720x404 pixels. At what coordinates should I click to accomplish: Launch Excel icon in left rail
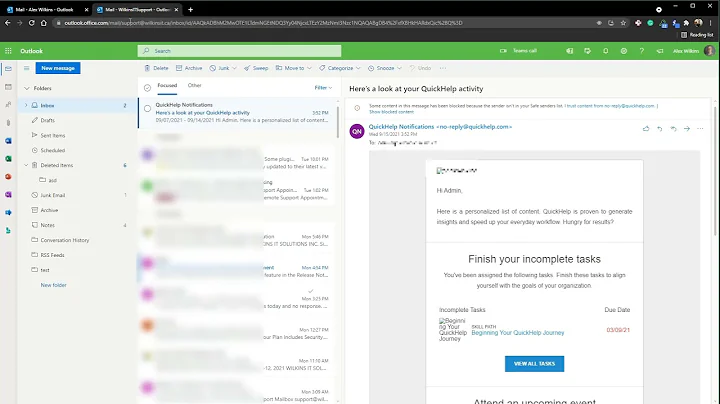click(x=8, y=159)
